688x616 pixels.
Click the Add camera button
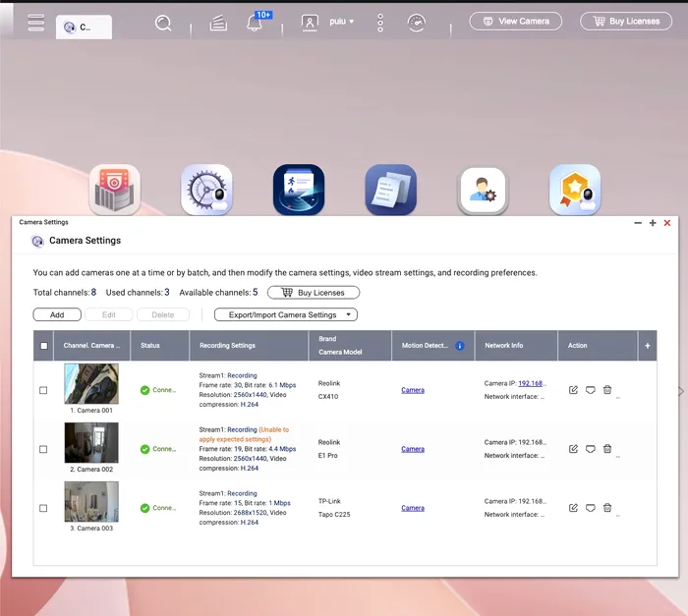[x=57, y=314]
